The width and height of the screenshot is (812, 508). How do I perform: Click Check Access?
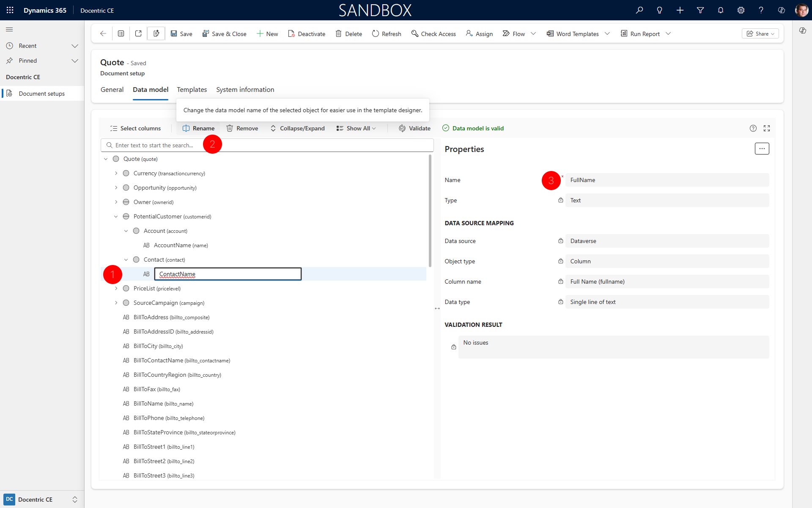click(x=433, y=33)
